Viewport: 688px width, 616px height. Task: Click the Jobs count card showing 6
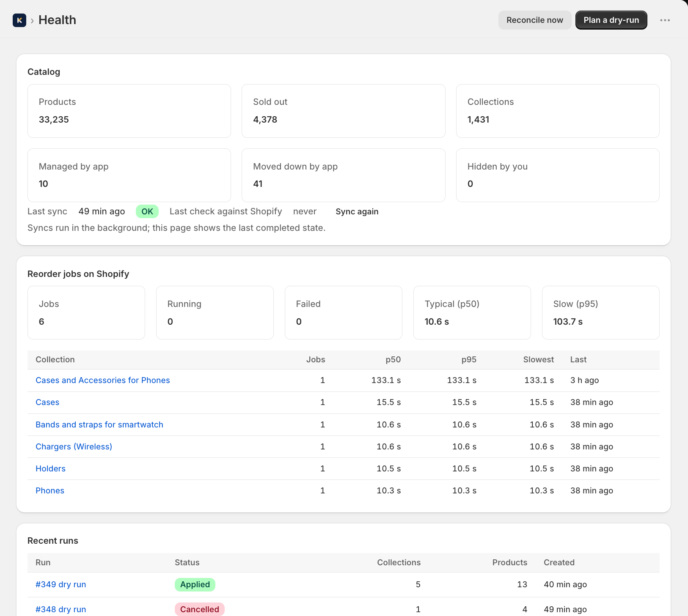[86, 312]
